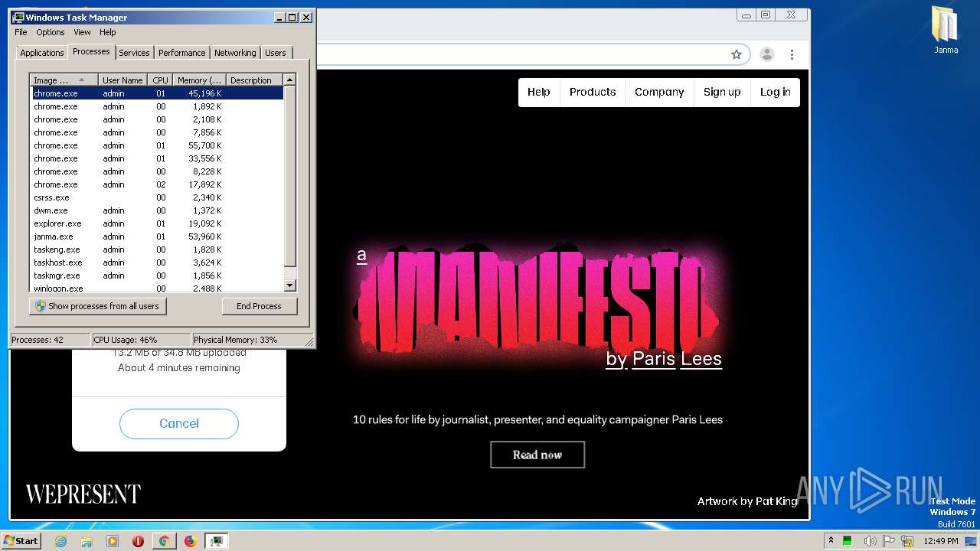Open the View menu in Task Manager
This screenshot has height=551, width=980.
click(82, 32)
